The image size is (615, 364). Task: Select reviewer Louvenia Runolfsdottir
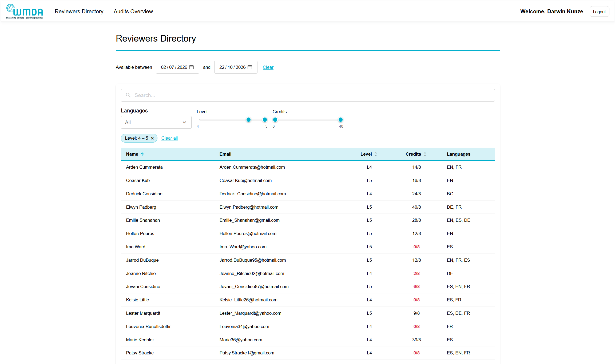[148, 326]
